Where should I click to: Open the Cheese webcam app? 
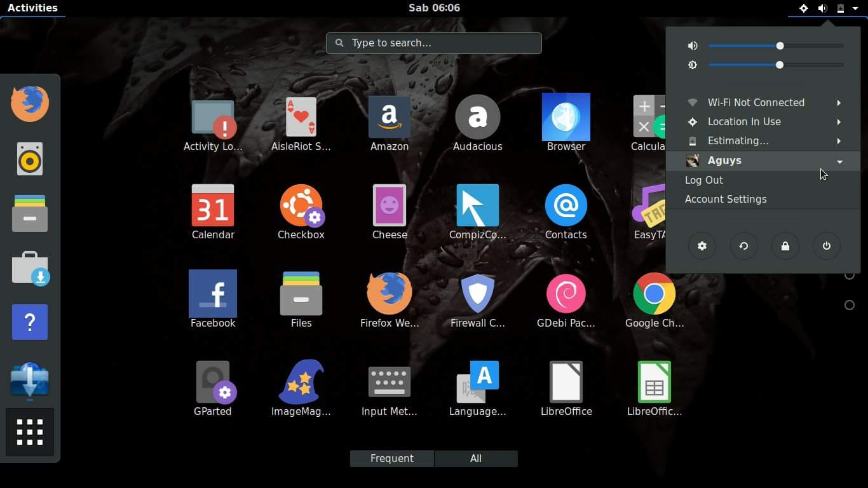[x=390, y=205]
